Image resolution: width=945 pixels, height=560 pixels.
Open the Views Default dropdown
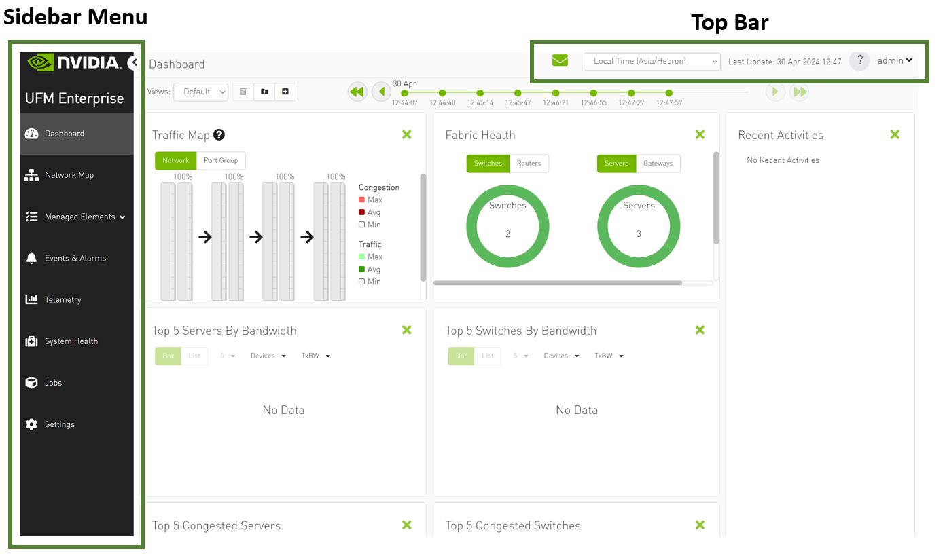[201, 92]
